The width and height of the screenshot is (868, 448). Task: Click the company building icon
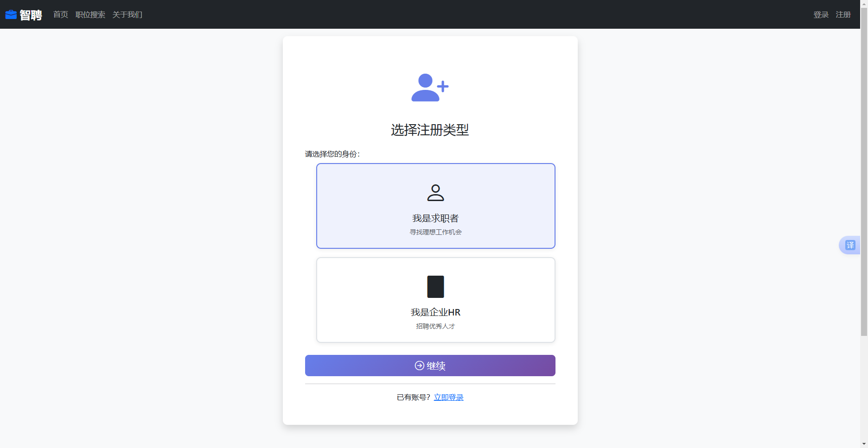click(x=435, y=287)
